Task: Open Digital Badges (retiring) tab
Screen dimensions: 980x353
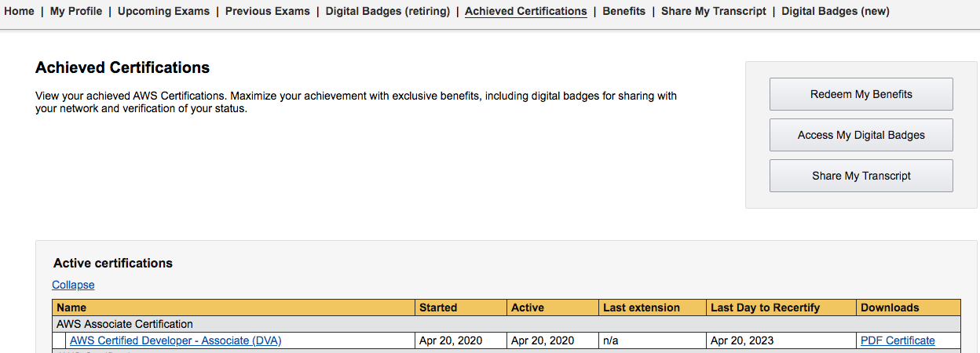Action: click(388, 11)
